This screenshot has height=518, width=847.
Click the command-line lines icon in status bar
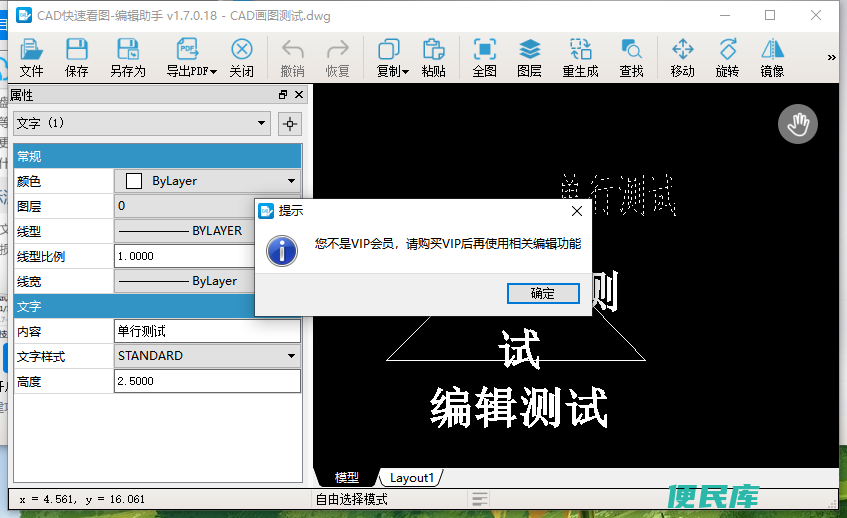click(479, 499)
